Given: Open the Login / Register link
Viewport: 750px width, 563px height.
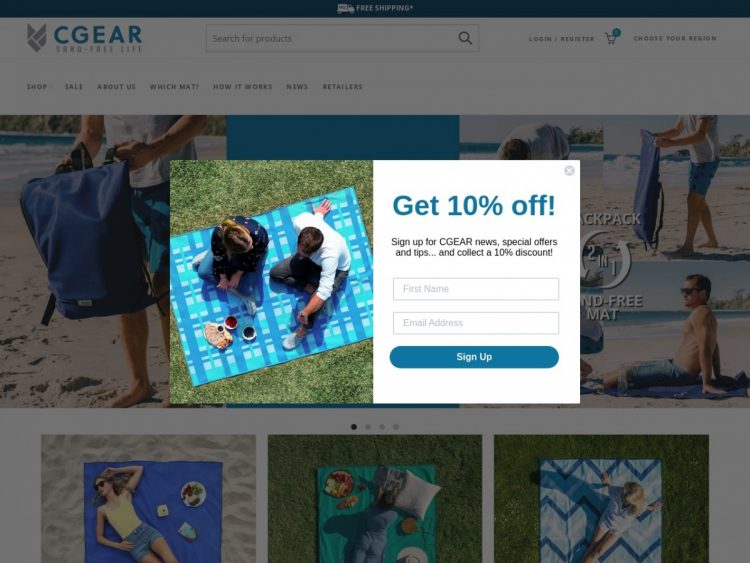Looking at the screenshot, I should coord(562,39).
